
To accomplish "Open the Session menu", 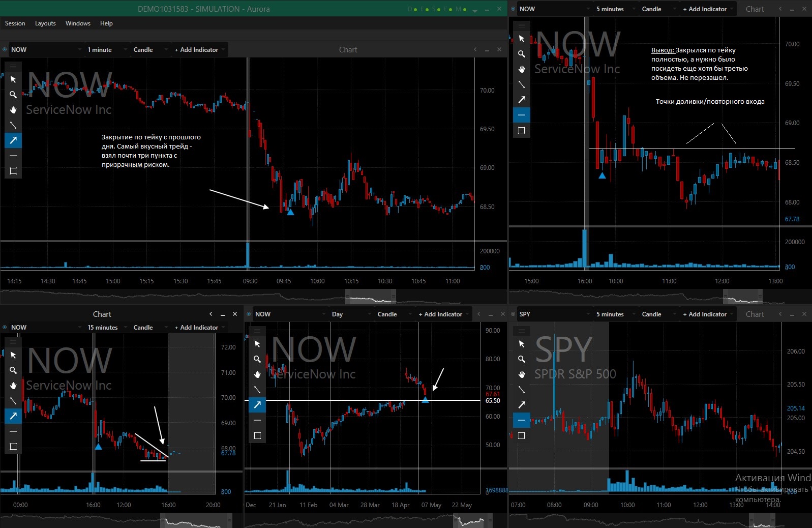I will coord(15,23).
